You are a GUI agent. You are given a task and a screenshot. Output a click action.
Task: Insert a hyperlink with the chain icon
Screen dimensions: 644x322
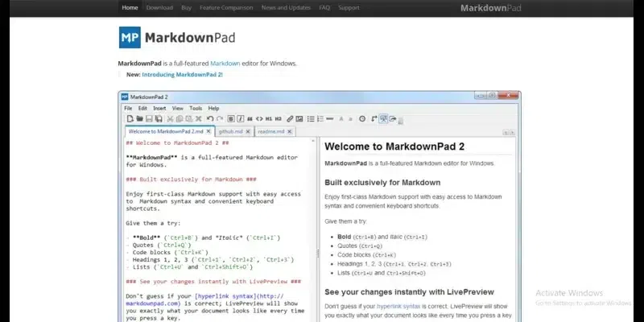coord(290,118)
